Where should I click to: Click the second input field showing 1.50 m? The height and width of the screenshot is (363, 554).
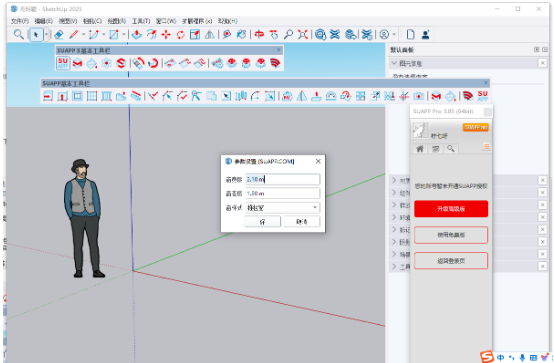pos(283,193)
